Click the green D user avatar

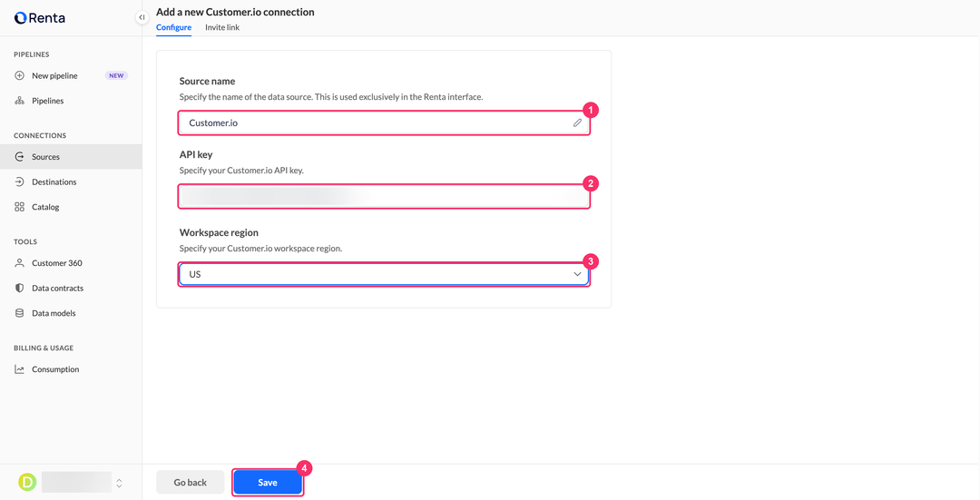tap(27, 482)
